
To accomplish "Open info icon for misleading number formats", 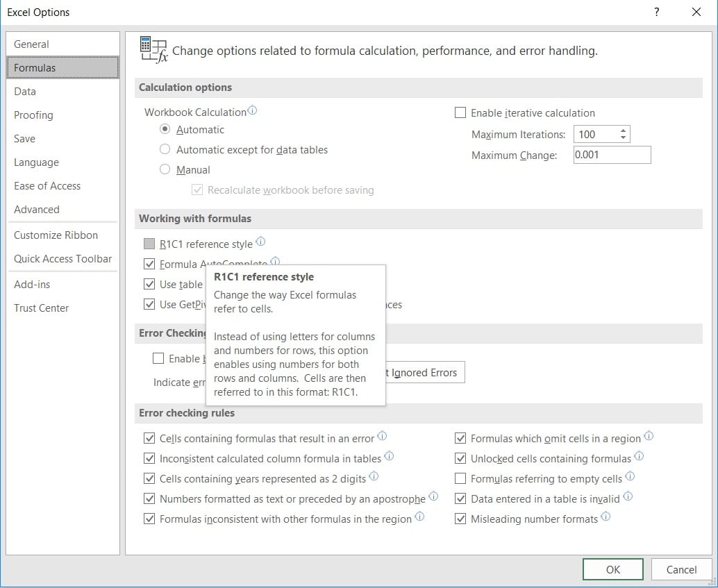I will click(606, 516).
